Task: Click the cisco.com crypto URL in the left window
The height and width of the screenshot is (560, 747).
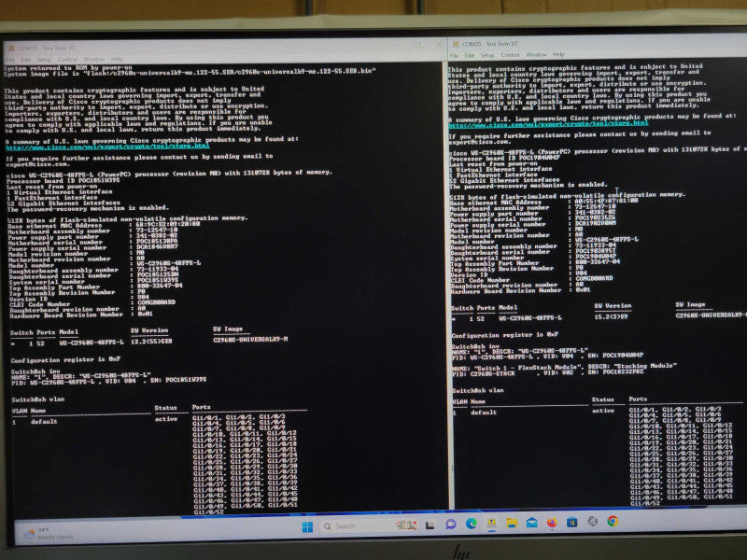Action: coord(107,147)
